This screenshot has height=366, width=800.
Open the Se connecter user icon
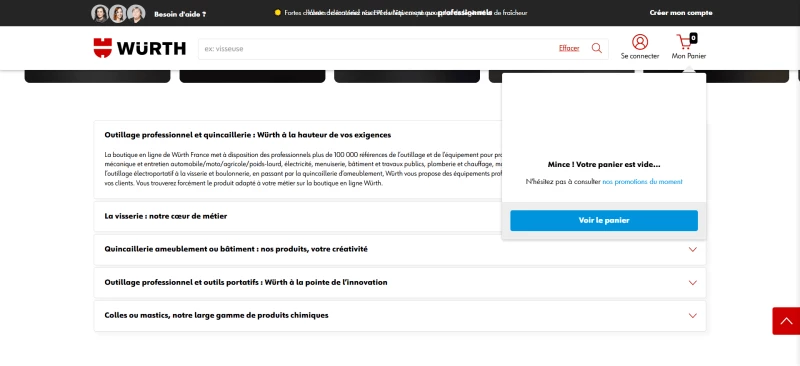(x=640, y=42)
